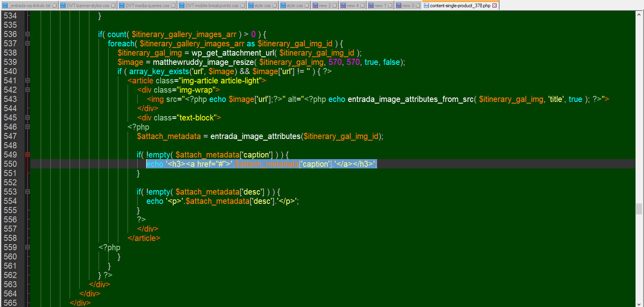Image resolution: width=644 pixels, height=307 pixels.
Task: Click on 'matthewruddy_image_resize' function name
Action: click(x=203, y=62)
